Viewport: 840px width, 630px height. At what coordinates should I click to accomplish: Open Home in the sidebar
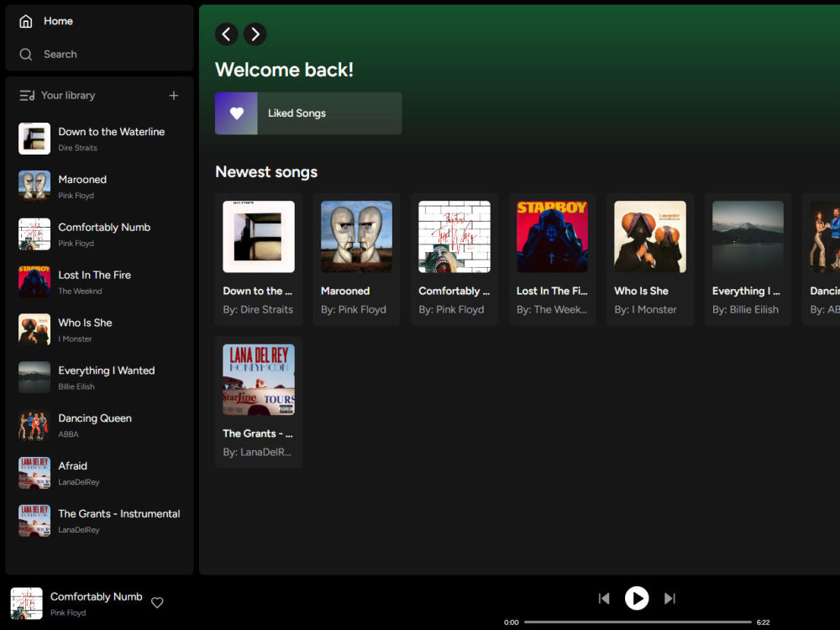[x=58, y=22]
